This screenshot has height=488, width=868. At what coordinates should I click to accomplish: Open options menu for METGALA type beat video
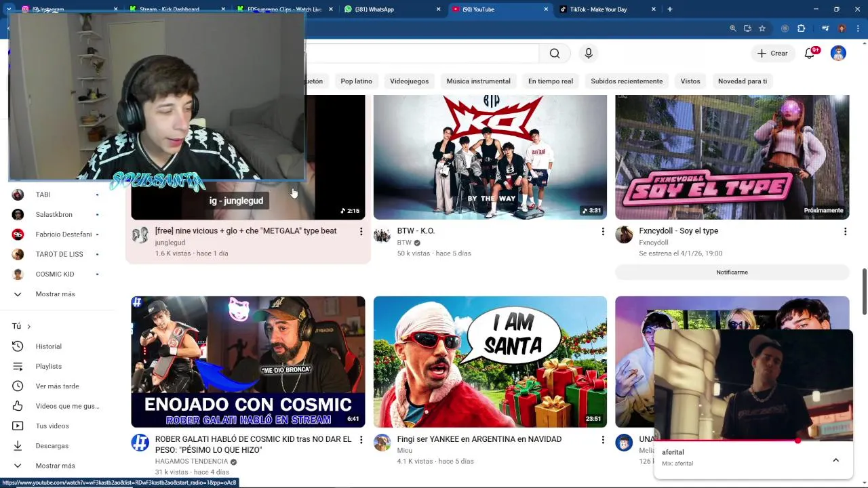tap(361, 232)
